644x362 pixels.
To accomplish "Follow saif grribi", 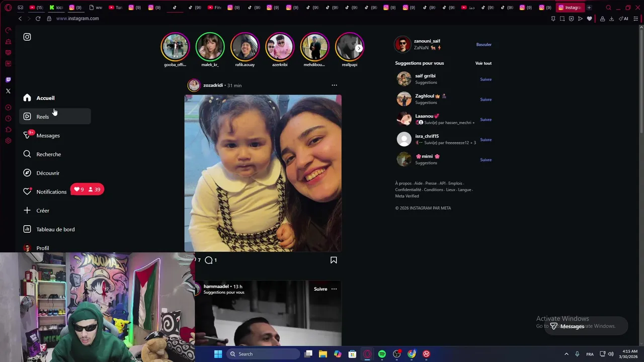I will point(486,79).
